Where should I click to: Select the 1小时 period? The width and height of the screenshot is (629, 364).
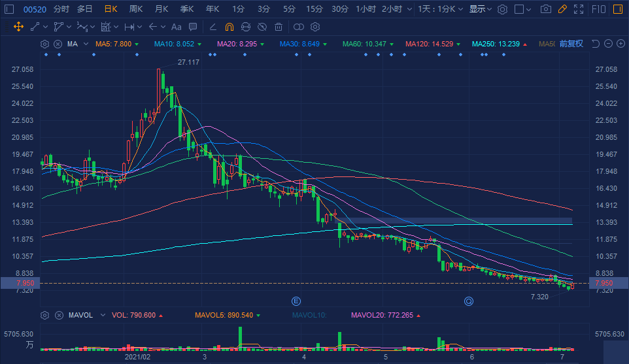(x=366, y=8)
